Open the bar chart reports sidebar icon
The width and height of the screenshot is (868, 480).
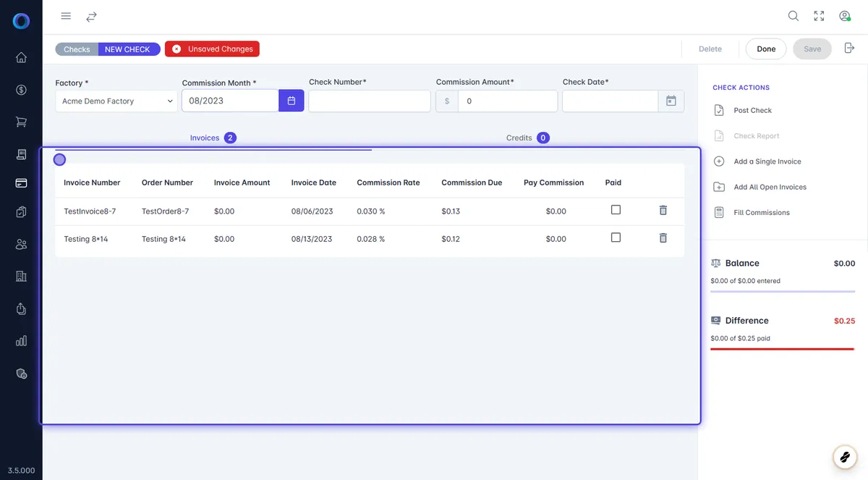[x=21, y=341]
